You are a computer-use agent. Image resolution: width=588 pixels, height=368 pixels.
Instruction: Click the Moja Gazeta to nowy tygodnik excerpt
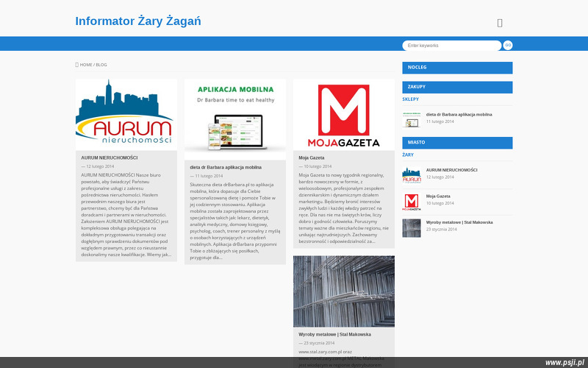pyautogui.click(x=343, y=208)
